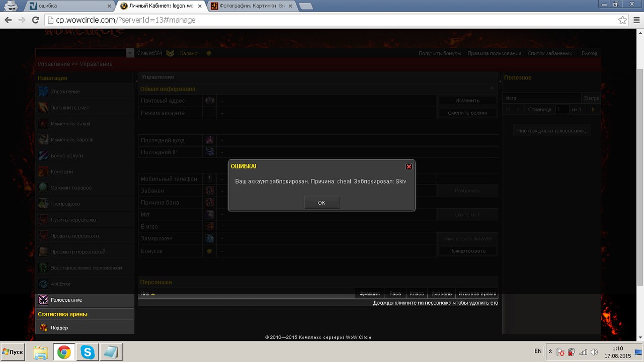Image resolution: width=644 pixels, height=362 pixels.
Task: Sort characters by Раса column
Action: 395,294
